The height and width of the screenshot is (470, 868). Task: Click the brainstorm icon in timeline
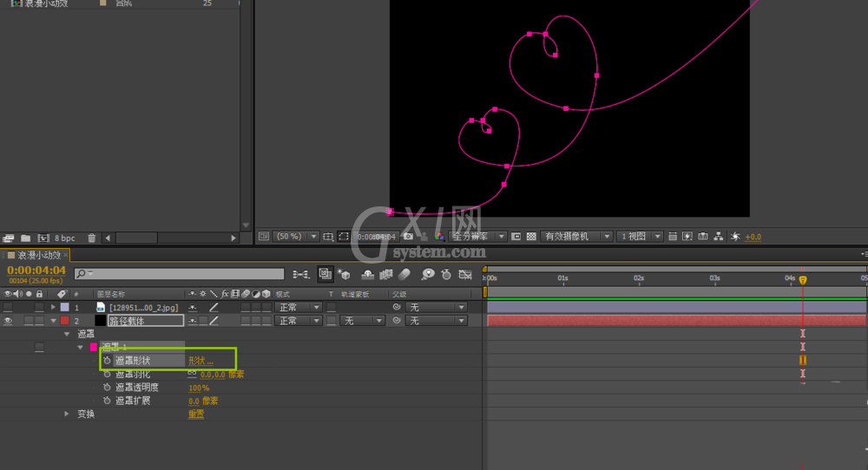coord(427,274)
